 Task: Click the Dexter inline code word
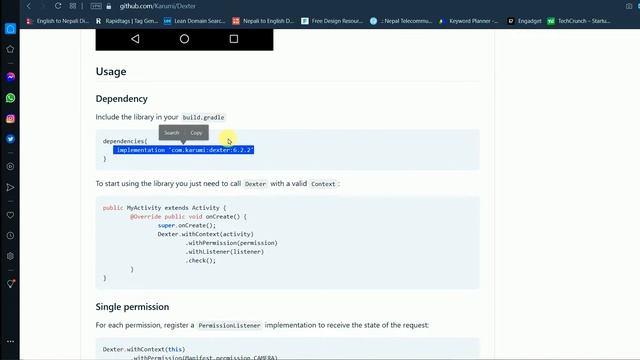click(256, 184)
